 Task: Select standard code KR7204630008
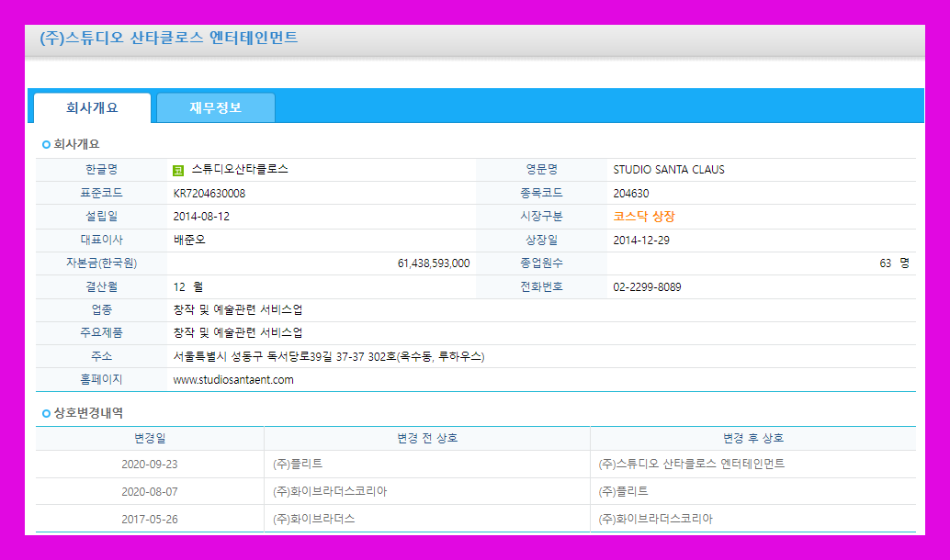209,193
